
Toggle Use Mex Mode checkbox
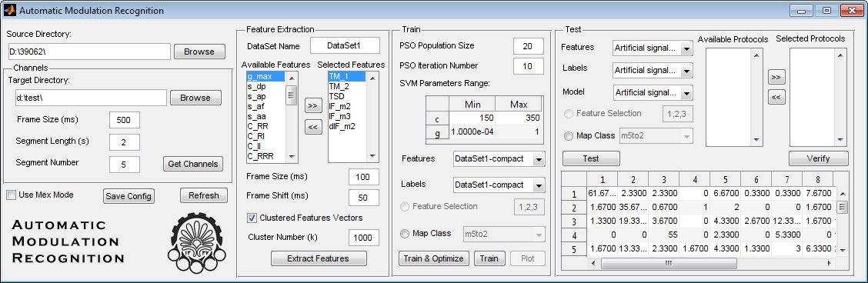pos(12,195)
